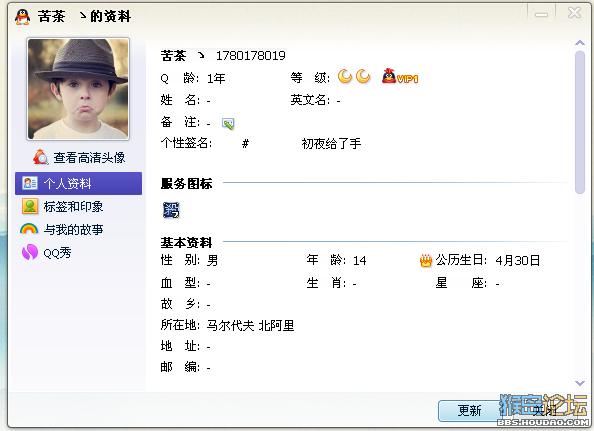Click the gender value 男
This screenshot has height=431, width=594.
[x=213, y=261]
